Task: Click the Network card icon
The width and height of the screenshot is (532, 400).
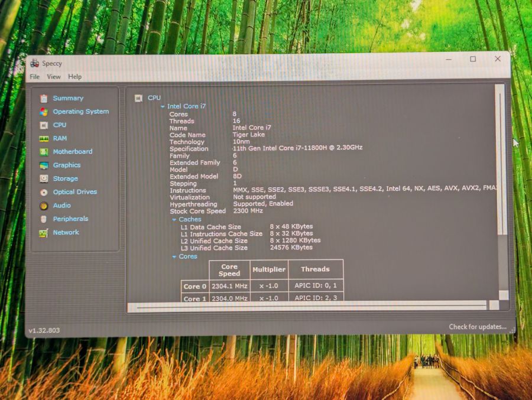Action: point(43,233)
